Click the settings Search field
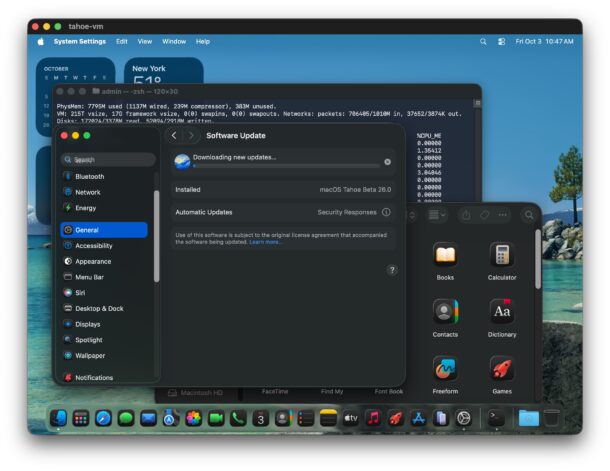Viewport: 610px width, 471px height. 107,159
